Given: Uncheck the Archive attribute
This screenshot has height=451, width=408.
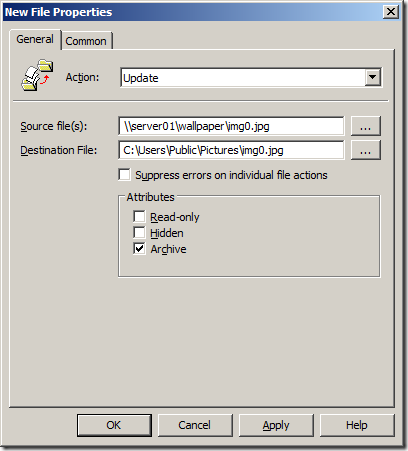Looking at the screenshot, I should pos(139,248).
